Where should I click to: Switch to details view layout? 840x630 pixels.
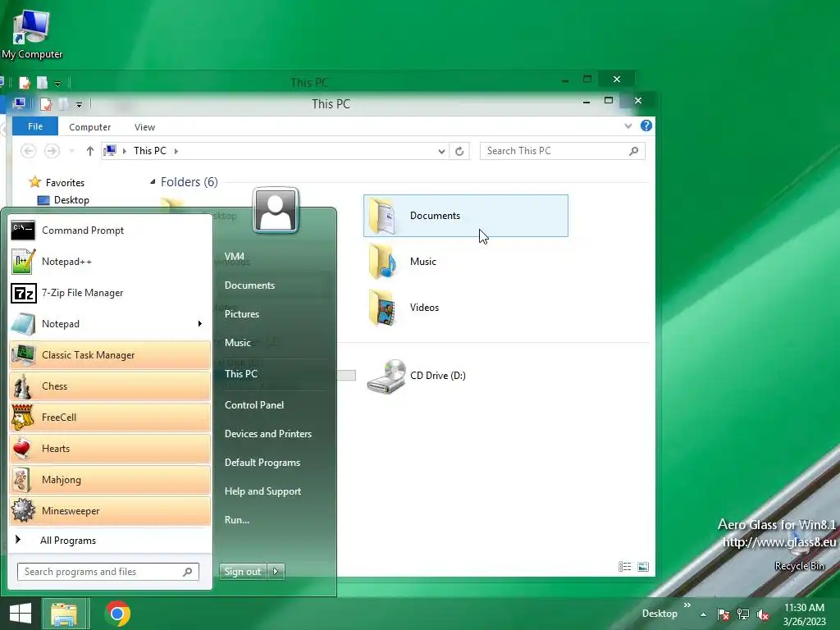[624, 567]
